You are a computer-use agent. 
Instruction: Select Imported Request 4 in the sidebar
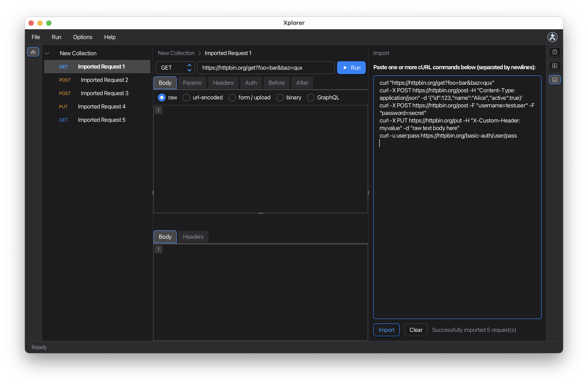point(101,106)
